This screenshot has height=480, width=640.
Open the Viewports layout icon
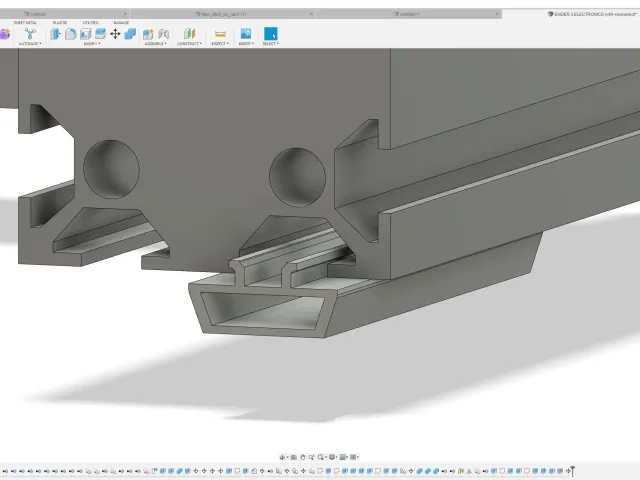(x=353, y=457)
